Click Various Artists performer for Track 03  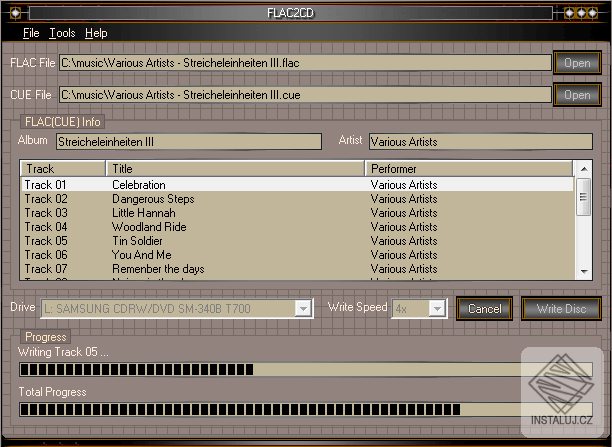[x=404, y=213]
